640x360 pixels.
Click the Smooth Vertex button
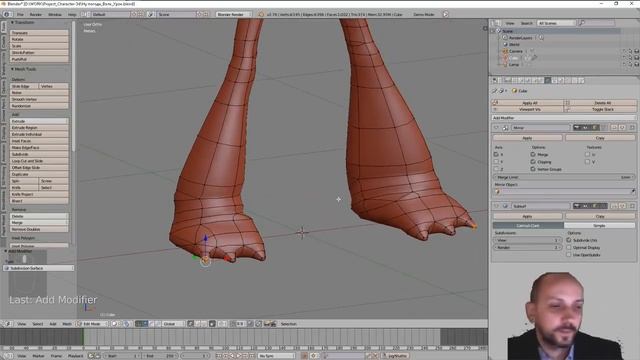point(39,99)
